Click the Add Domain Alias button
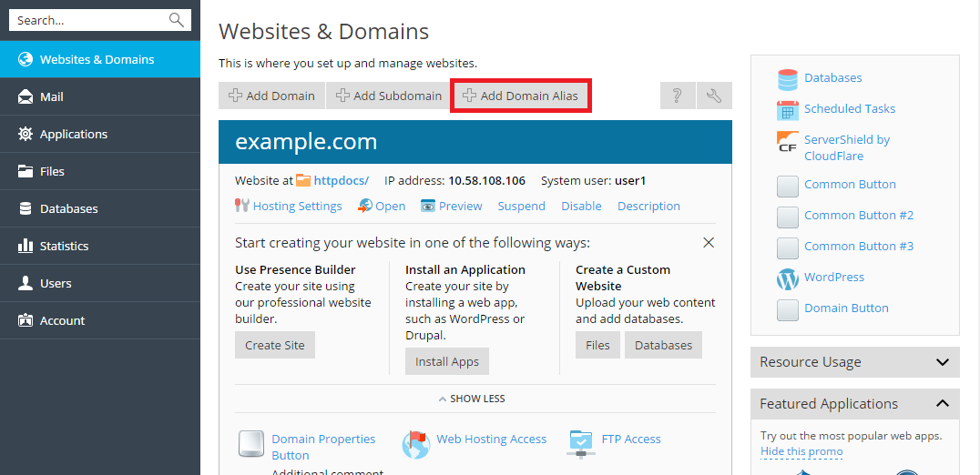The image size is (980, 475). 521,96
